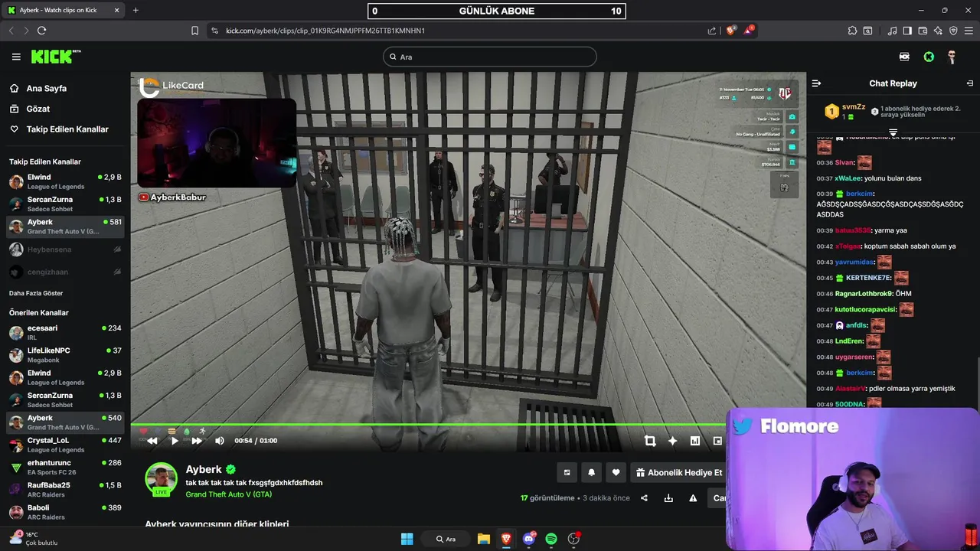Click green K Kick coin icon in header

click(x=929, y=57)
